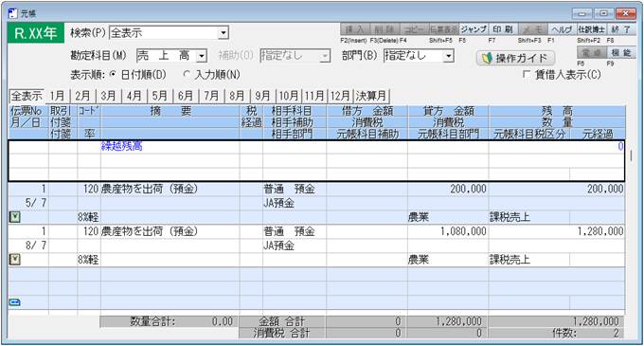Click the 1,280,000 balance in 8/7 row
This screenshot has height=346, width=644.
[x=600, y=231]
